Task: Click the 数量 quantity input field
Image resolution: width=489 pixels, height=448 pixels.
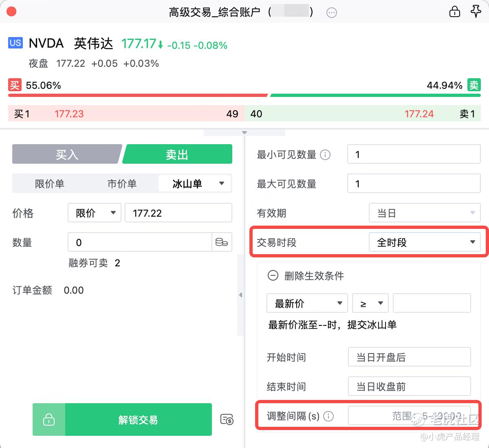Action: tap(139, 242)
